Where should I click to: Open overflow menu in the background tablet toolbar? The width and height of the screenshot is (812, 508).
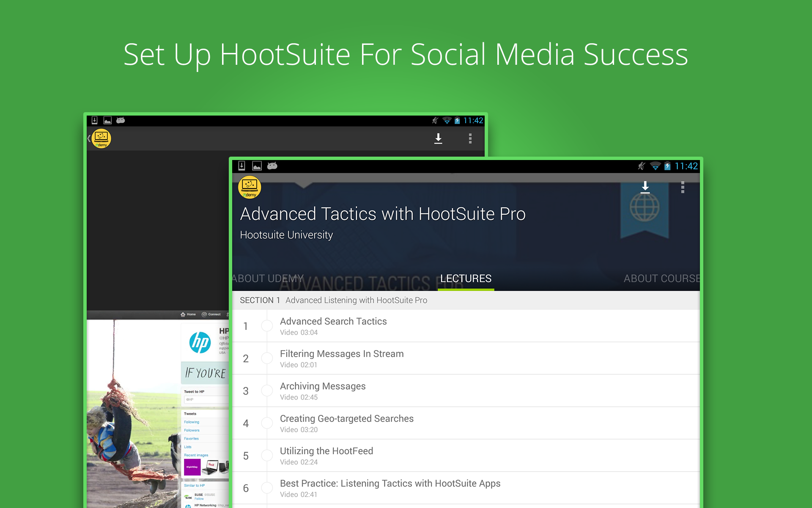pyautogui.click(x=470, y=138)
